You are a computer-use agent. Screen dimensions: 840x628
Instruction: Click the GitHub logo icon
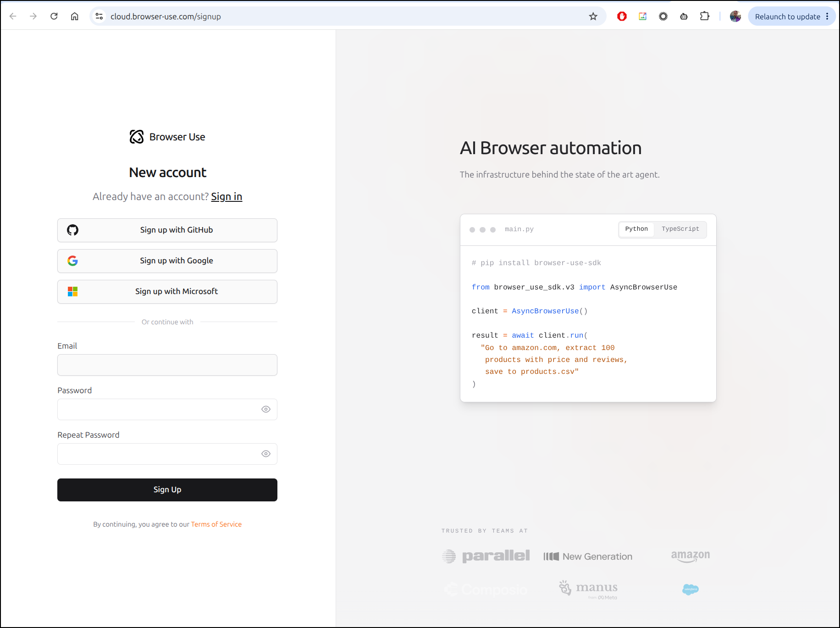point(72,230)
